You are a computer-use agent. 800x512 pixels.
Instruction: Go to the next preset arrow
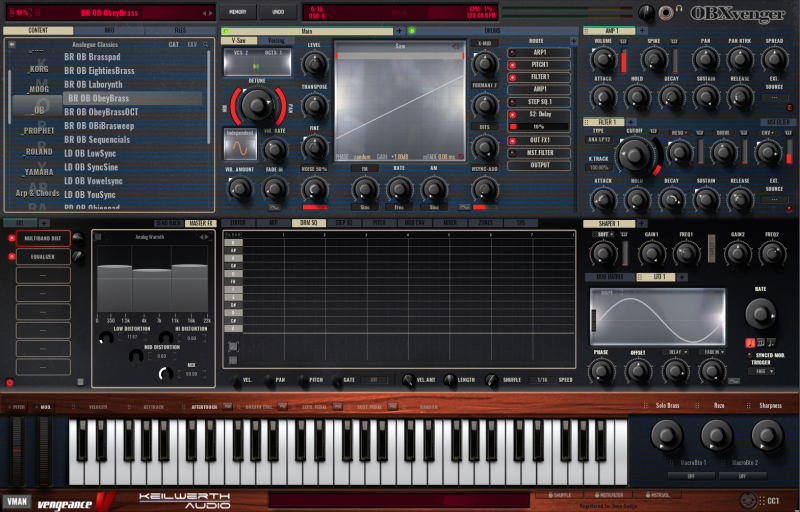click(x=211, y=13)
